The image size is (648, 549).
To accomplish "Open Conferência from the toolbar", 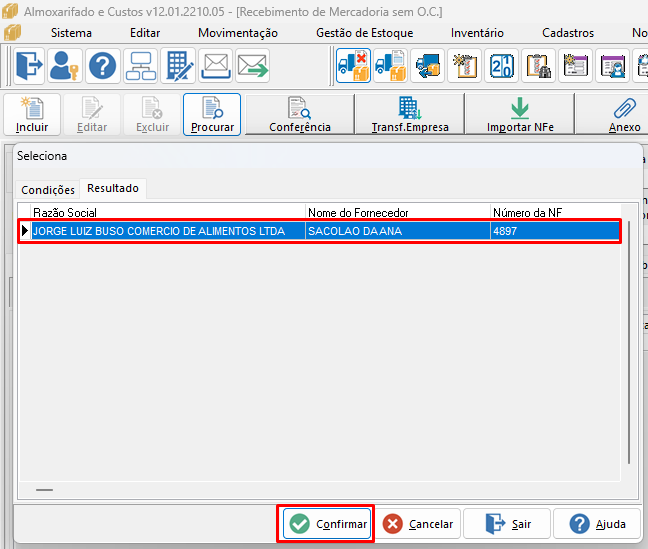I will pos(300,115).
